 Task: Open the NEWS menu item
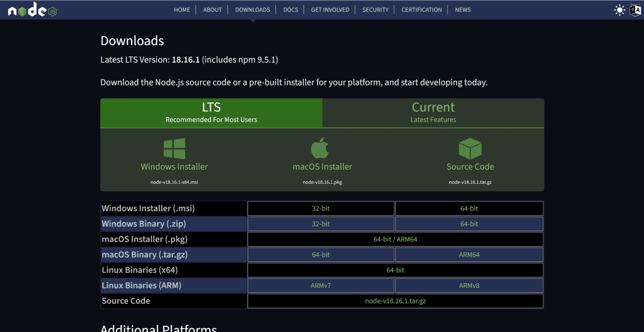(x=463, y=10)
